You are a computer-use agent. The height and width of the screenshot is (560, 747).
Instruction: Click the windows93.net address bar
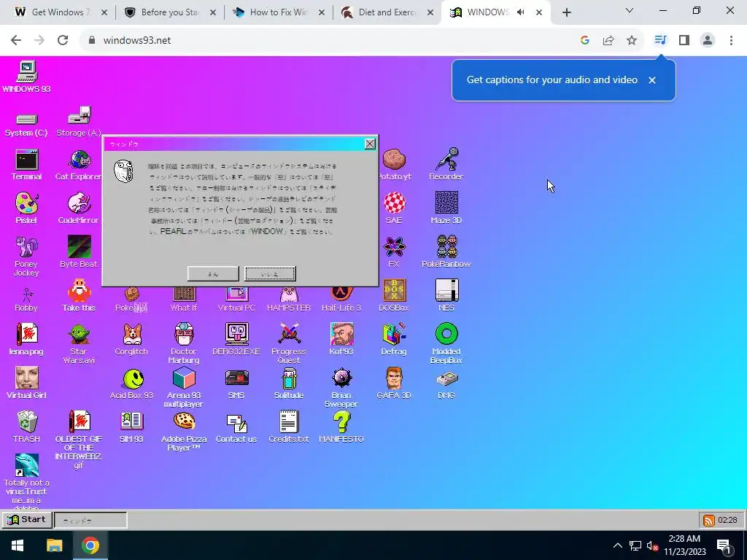tap(329, 41)
